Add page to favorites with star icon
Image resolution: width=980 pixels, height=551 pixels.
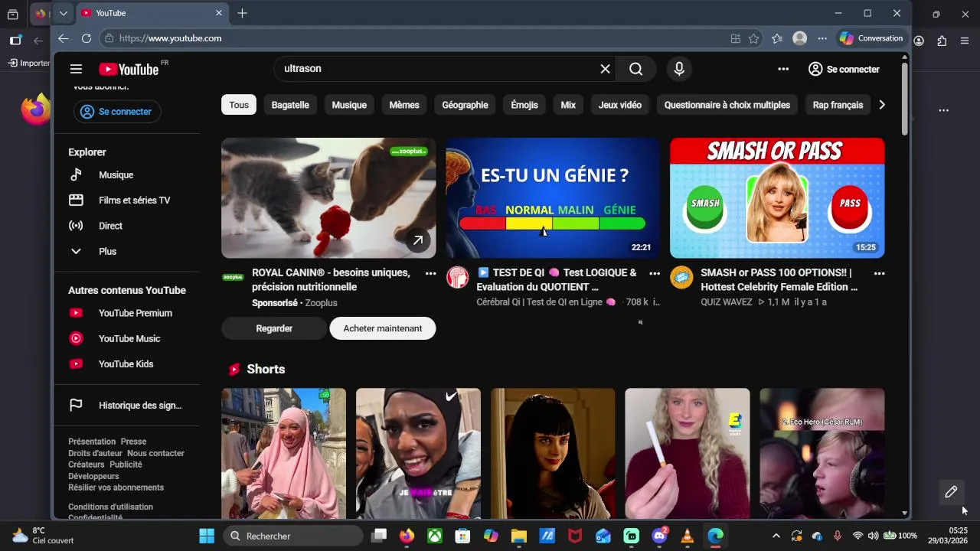[x=754, y=38]
